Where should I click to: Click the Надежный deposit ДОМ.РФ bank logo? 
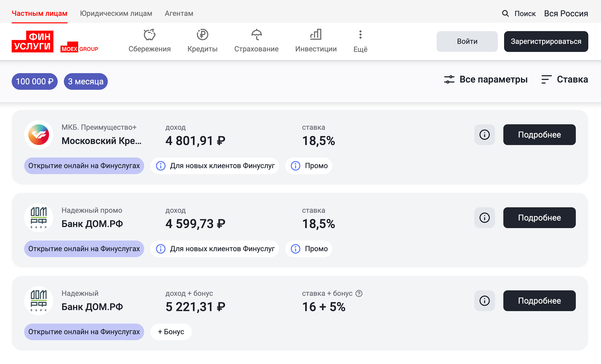tap(39, 301)
